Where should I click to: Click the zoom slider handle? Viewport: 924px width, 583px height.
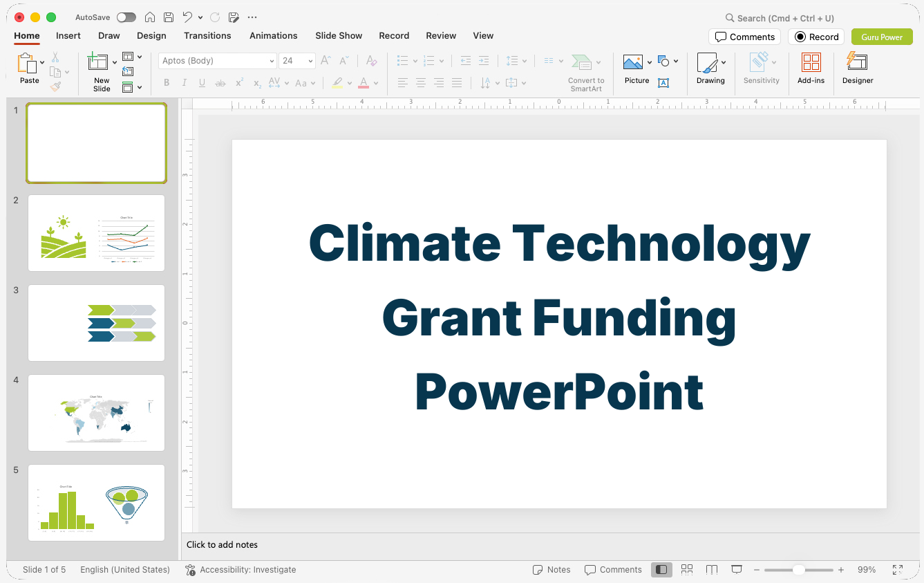tap(798, 570)
